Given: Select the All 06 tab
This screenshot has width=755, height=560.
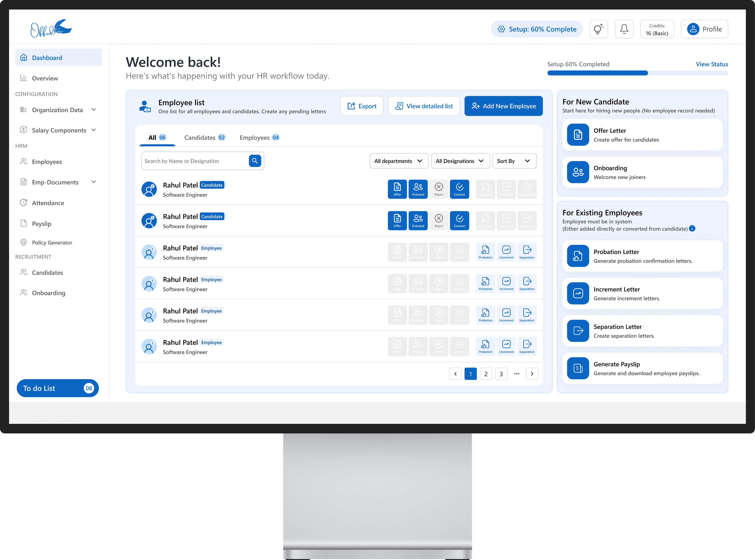Looking at the screenshot, I should [x=157, y=138].
